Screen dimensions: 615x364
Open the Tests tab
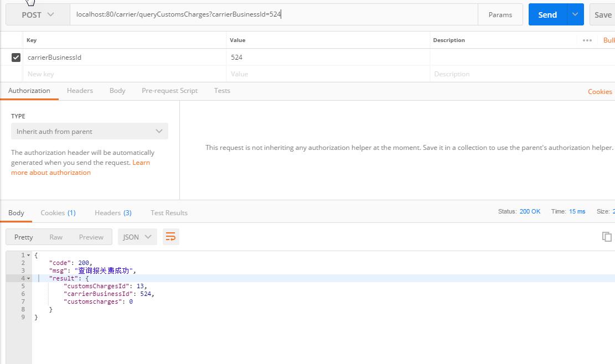point(222,91)
